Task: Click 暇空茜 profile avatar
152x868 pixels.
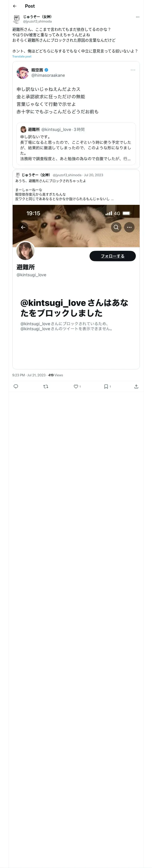Action: [23, 72]
